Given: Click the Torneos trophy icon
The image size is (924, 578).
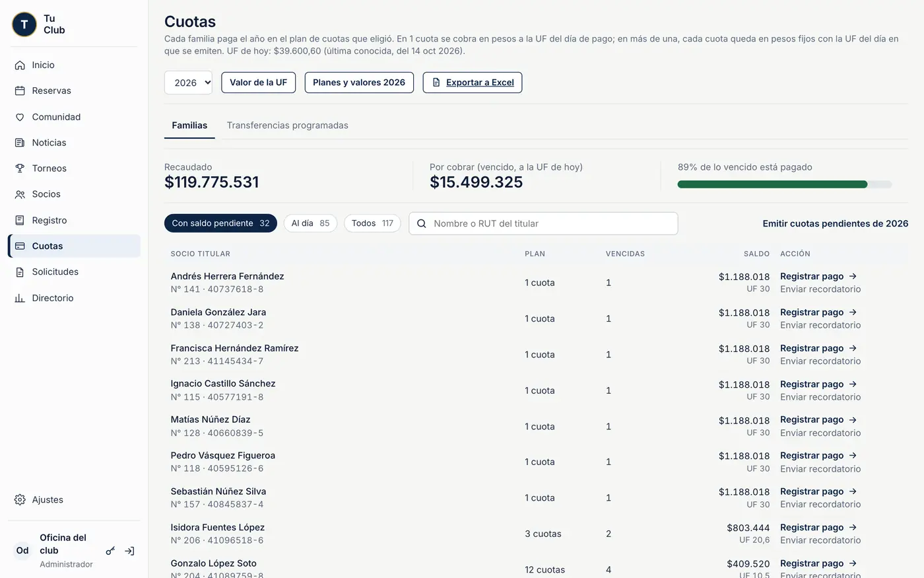Looking at the screenshot, I should pyautogui.click(x=20, y=168).
